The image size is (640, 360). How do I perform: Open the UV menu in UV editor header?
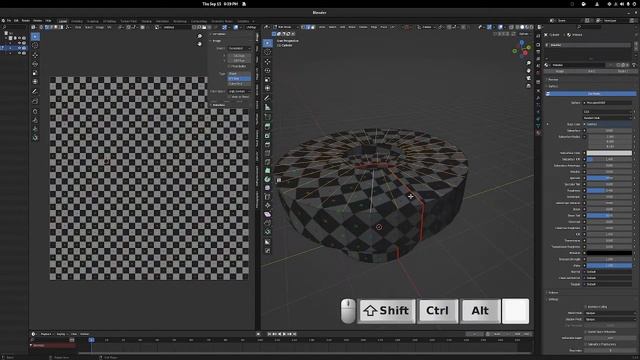(109, 27)
